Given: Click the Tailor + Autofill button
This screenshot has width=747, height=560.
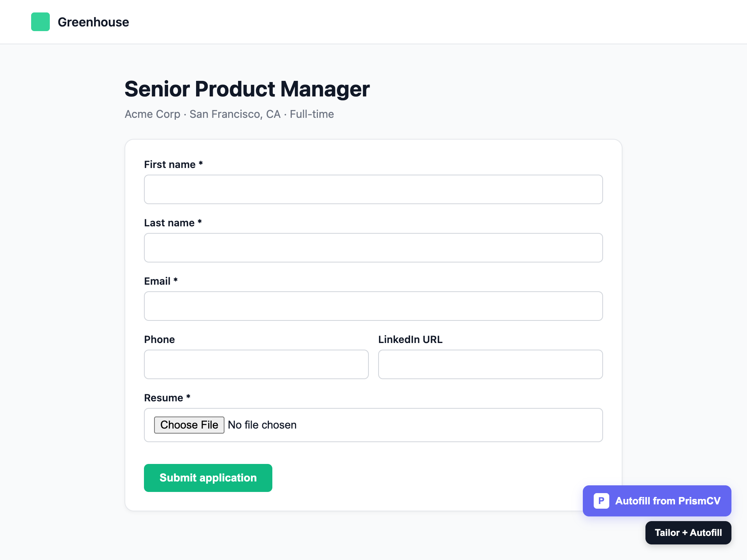Looking at the screenshot, I should tap(688, 532).
